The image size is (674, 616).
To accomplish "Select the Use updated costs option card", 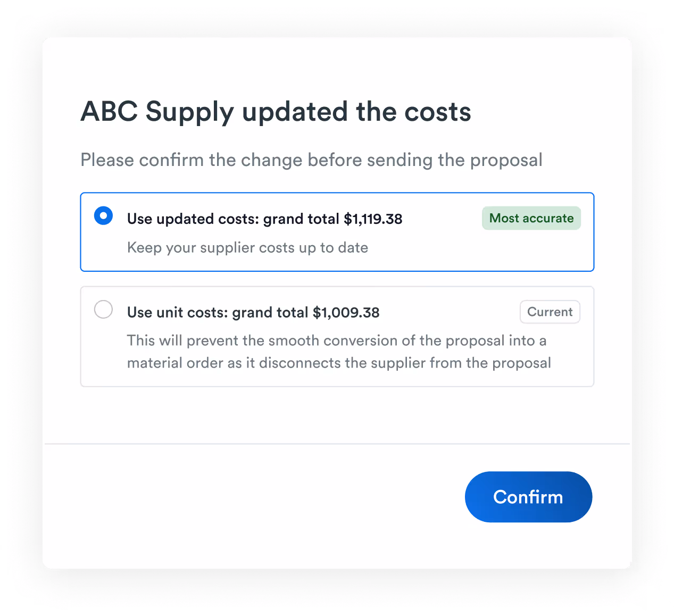I will pyautogui.click(x=337, y=232).
